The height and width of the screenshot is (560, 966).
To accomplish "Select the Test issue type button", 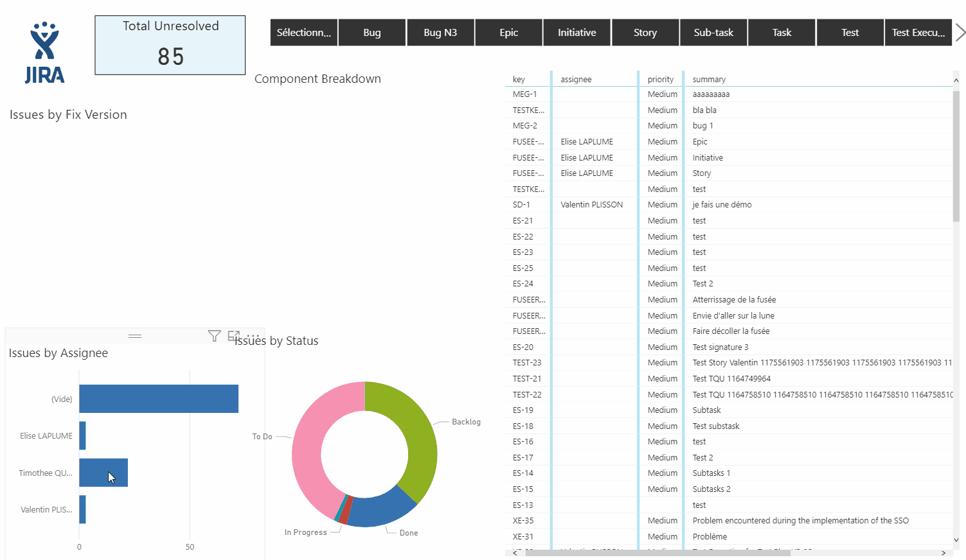I will [850, 33].
